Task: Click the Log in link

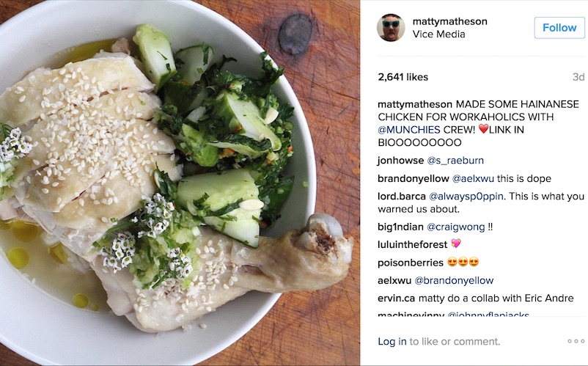Action: click(392, 341)
